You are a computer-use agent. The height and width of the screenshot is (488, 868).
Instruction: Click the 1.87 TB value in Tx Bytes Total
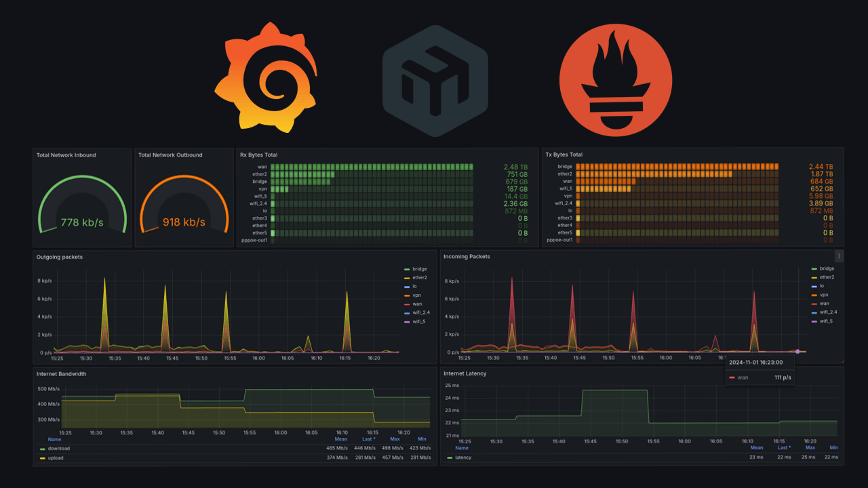tap(821, 174)
